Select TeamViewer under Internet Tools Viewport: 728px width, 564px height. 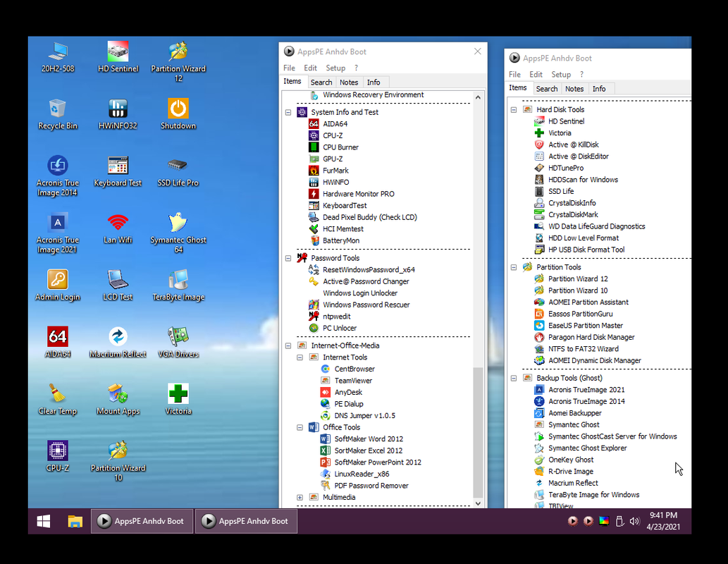tap(353, 381)
